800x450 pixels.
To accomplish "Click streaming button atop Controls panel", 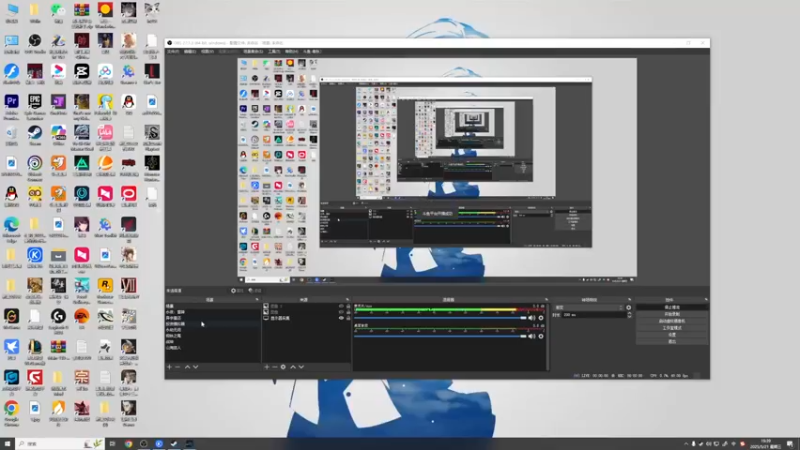I will point(672,308).
